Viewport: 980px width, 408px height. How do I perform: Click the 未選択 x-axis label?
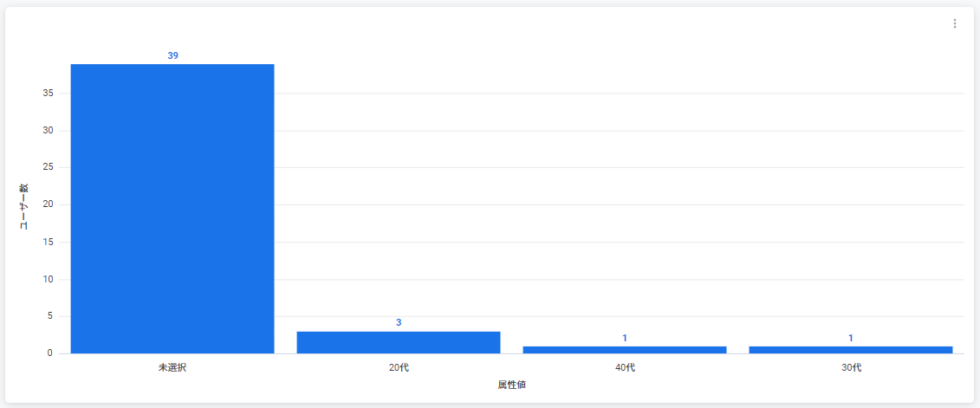172,367
